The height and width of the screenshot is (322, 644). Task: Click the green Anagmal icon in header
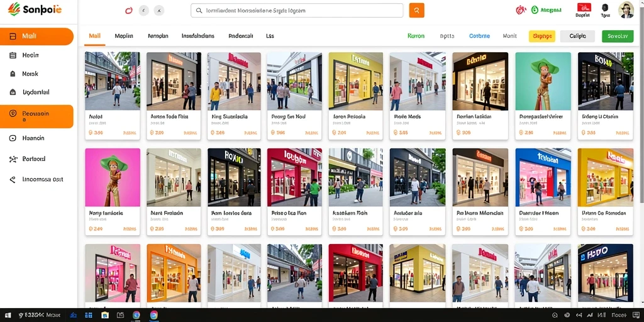535,10
